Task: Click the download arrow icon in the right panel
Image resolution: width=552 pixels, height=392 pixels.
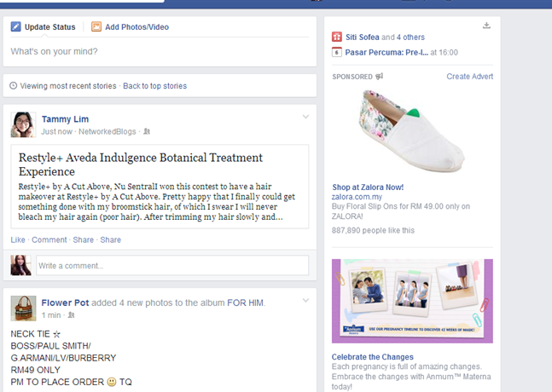Action: point(486,26)
